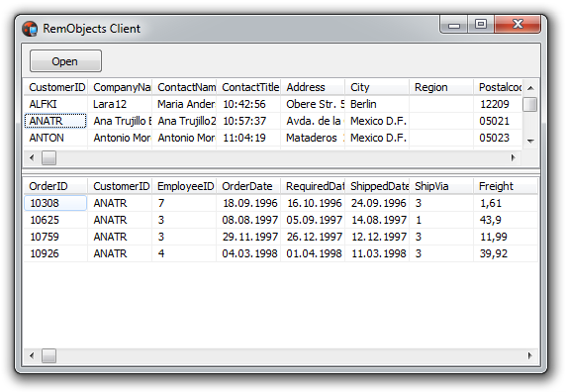The image size is (566, 392).
Task: Click the customers grid vertical scroll thumb
Action: [530, 105]
